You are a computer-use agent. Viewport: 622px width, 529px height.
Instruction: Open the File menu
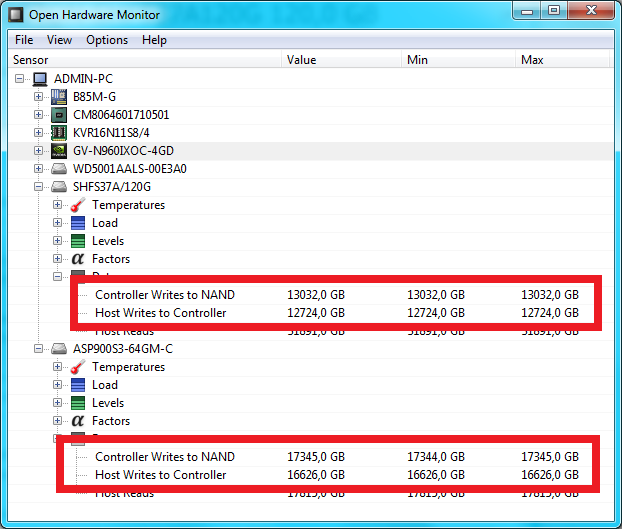(24, 40)
